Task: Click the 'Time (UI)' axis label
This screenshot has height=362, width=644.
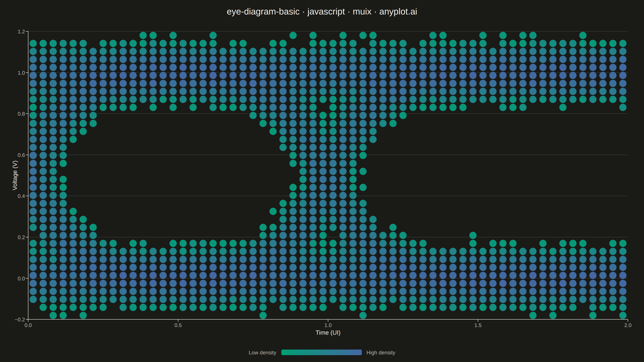Action: click(x=328, y=332)
